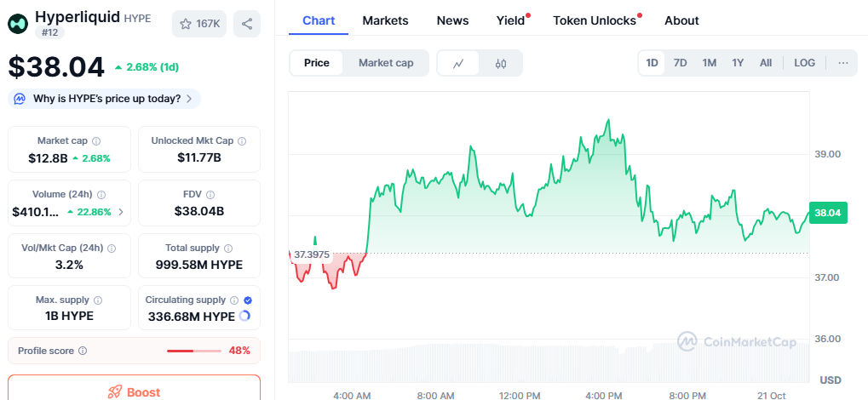This screenshot has width=868, height=400.
Task: Expand "Why is HYPE's price up today?"
Action: pos(105,99)
